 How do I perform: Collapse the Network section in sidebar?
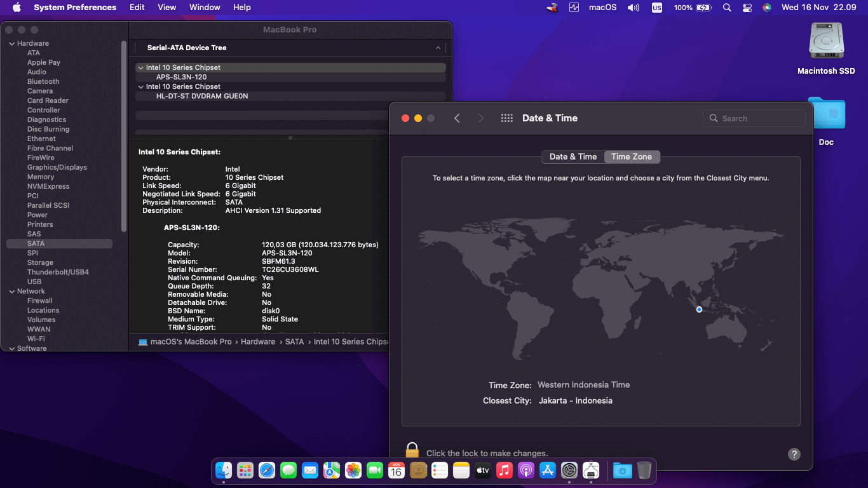pos(11,291)
